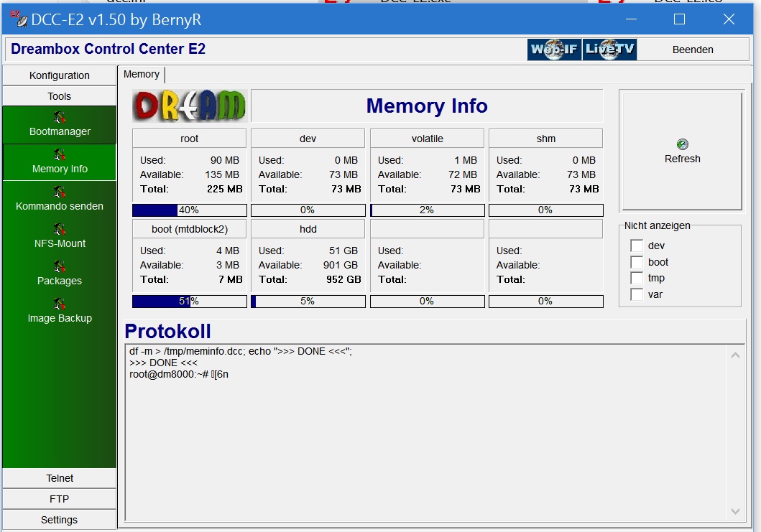Launch the Web-IF icon button
This screenshot has width=761, height=532.
click(554, 50)
